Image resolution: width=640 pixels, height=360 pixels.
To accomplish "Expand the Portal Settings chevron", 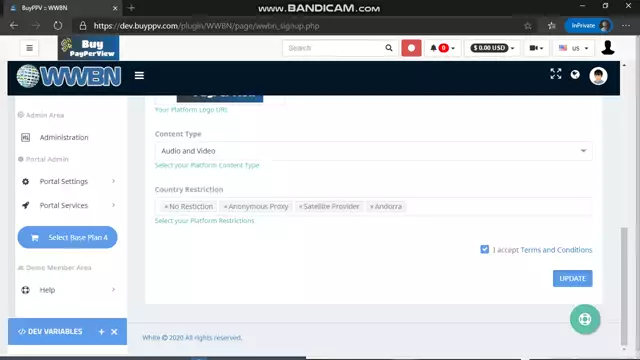I will click(x=113, y=181).
